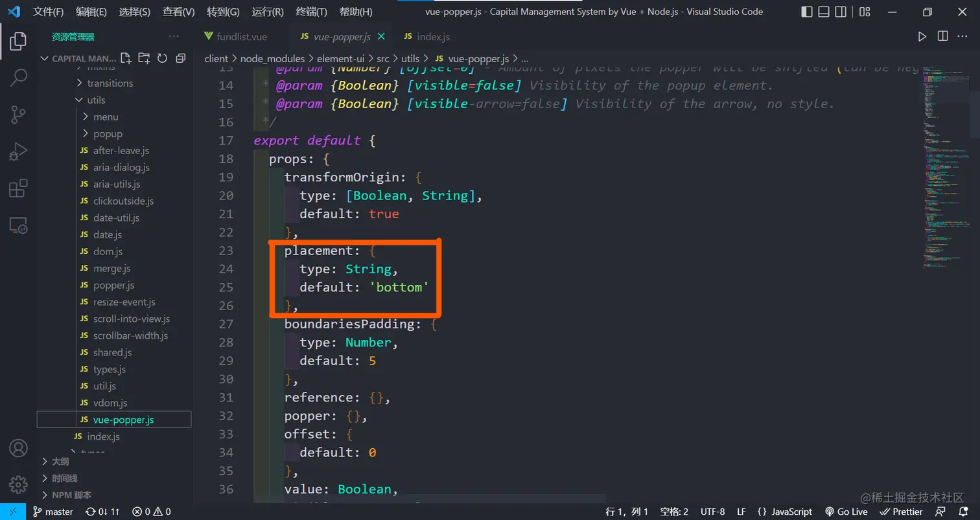This screenshot has height=520, width=980.
Task: Click Prettier in the status bar
Action: 901,512
